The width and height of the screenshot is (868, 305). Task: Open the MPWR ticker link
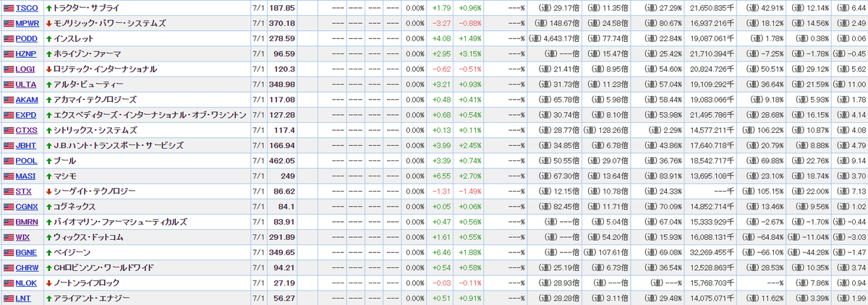(27, 23)
